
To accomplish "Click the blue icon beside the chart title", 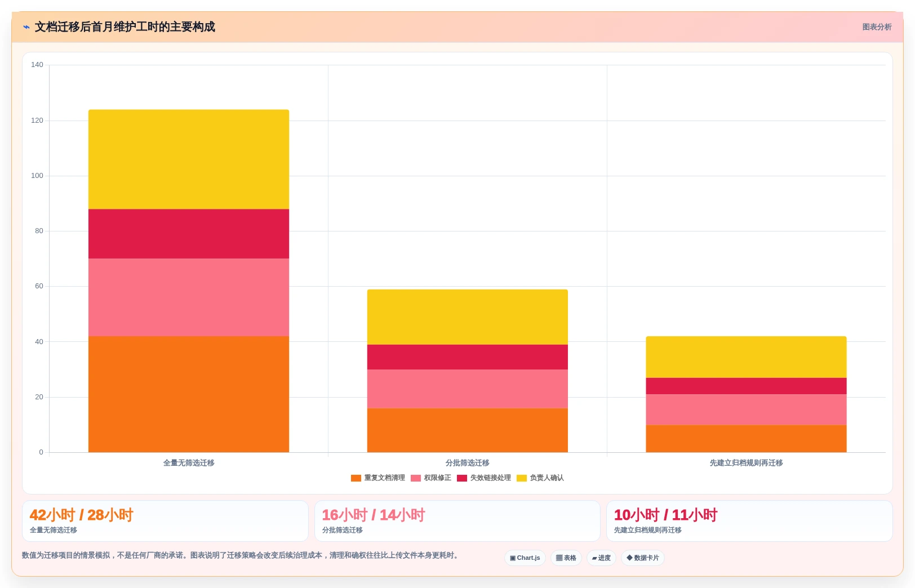I will [26, 27].
